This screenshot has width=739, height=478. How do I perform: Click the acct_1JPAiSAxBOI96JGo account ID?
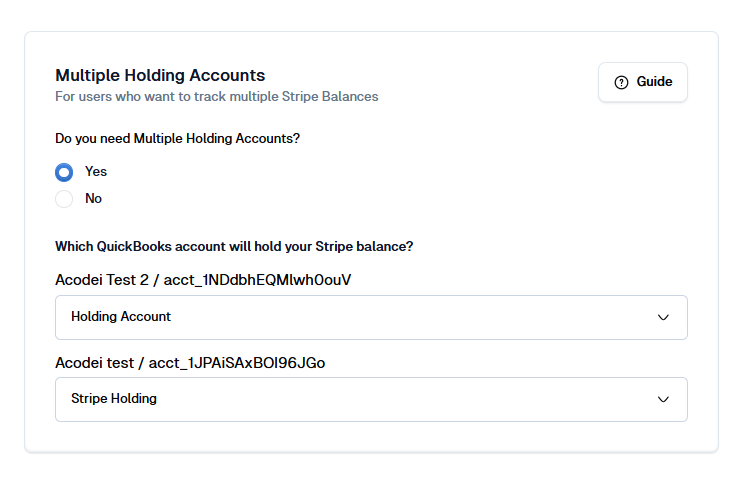tap(237, 363)
